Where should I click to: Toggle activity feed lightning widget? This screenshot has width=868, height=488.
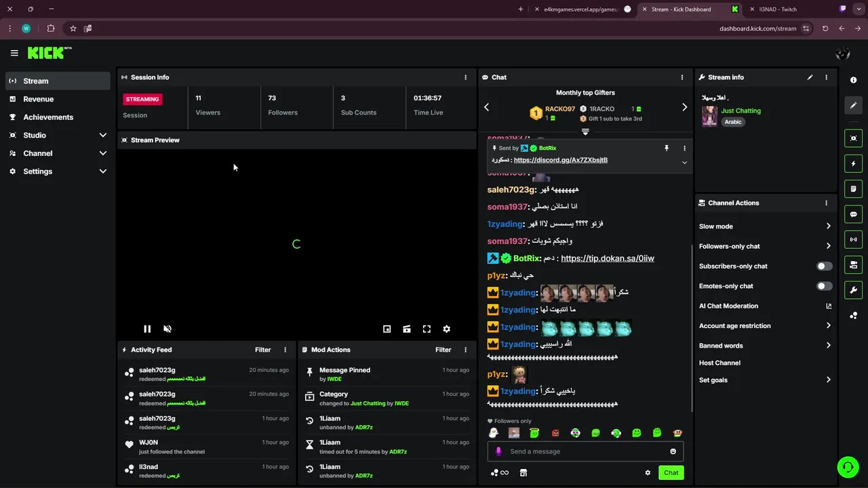[853, 163]
